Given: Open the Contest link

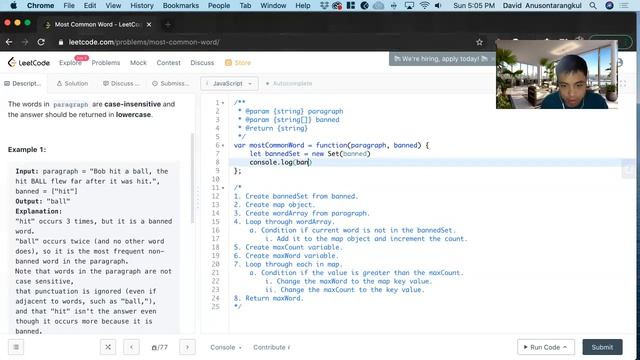Looking at the screenshot, I should pos(169,62).
